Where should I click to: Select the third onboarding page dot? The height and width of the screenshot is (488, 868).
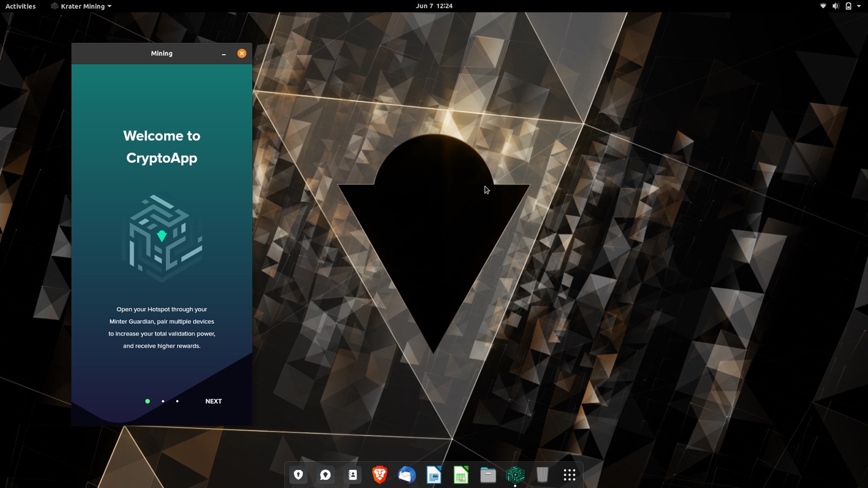click(x=177, y=401)
